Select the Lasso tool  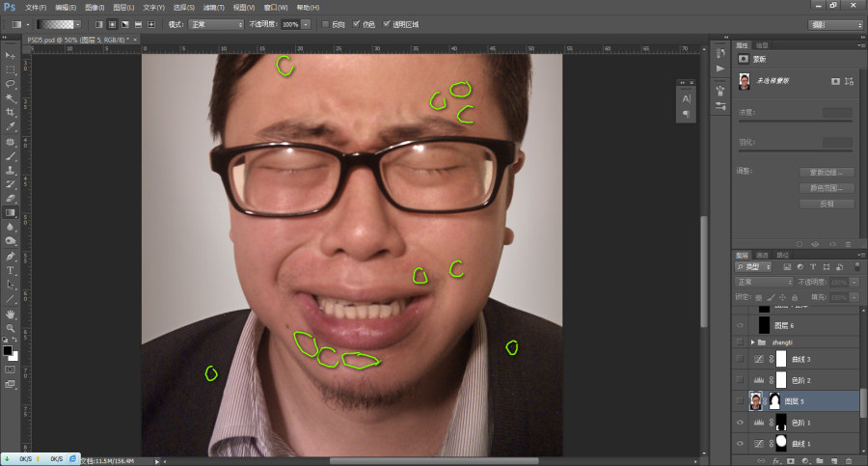(x=10, y=84)
